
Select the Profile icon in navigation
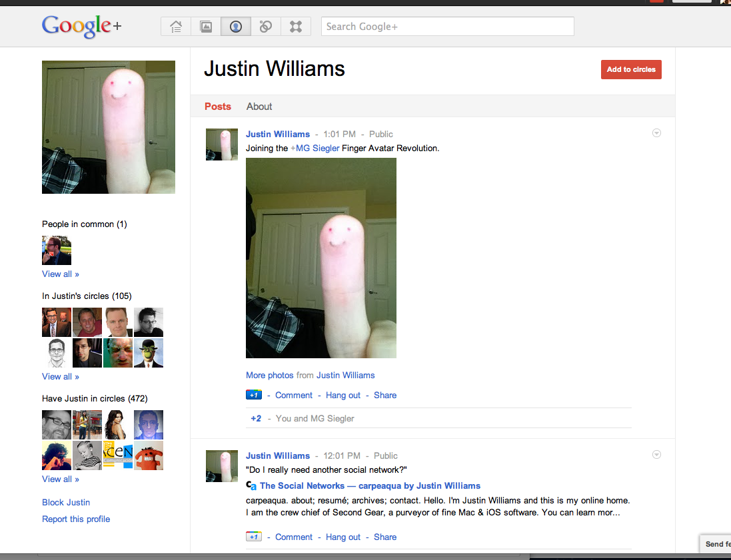coord(235,27)
